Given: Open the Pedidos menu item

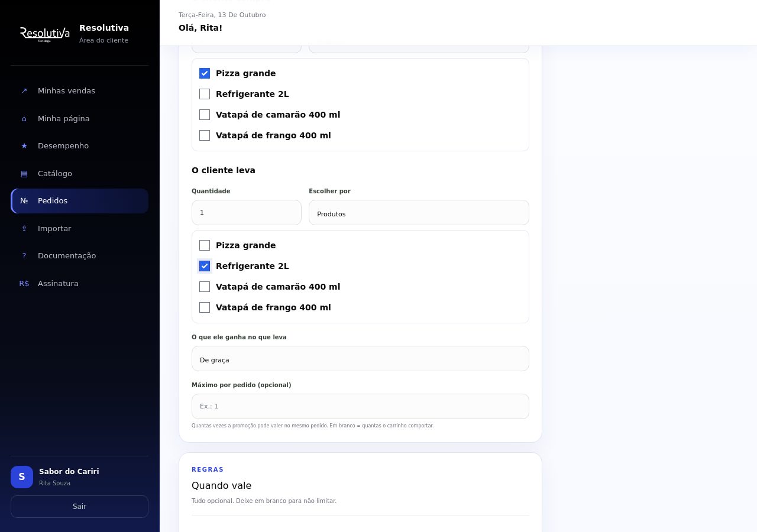Looking at the screenshot, I should pos(80,201).
